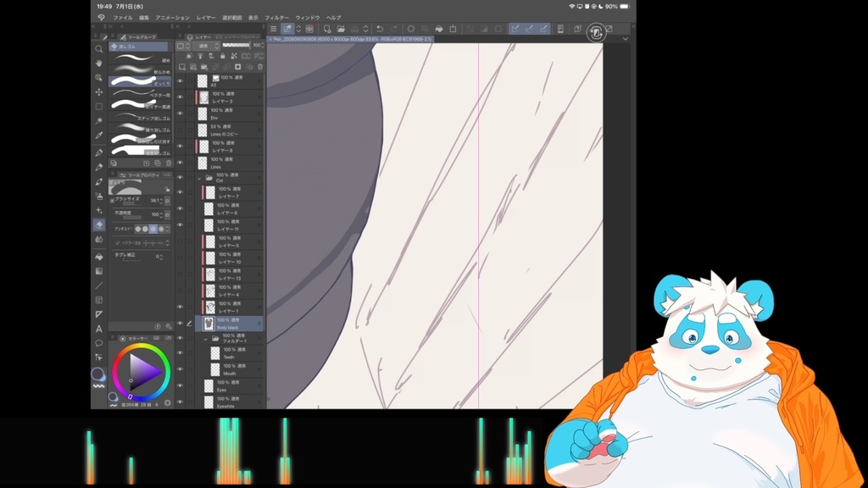Open the layer palette color dropdown
Viewport: 868px width, 488px height.
coord(183,46)
